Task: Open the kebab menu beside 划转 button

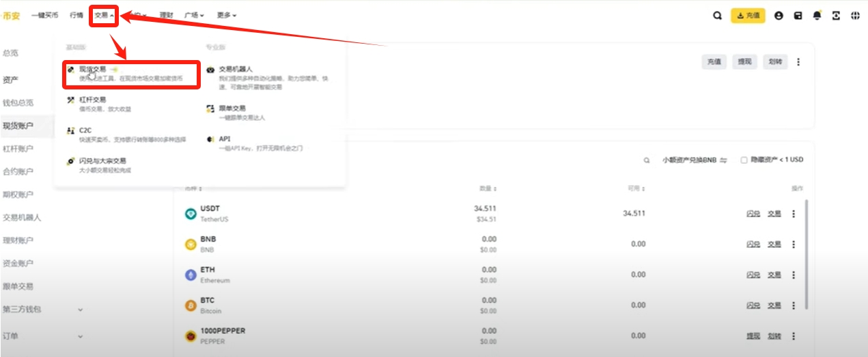Action: [x=798, y=61]
